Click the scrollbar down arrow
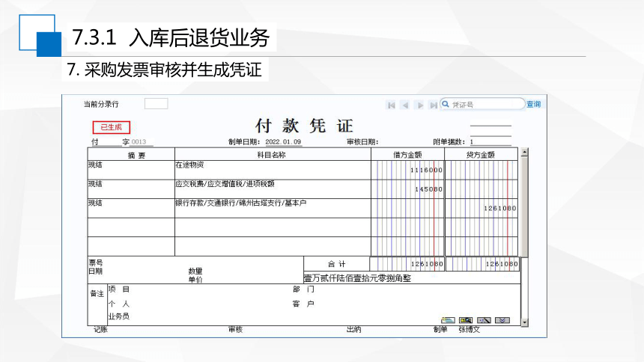 pyautogui.click(x=524, y=322)
